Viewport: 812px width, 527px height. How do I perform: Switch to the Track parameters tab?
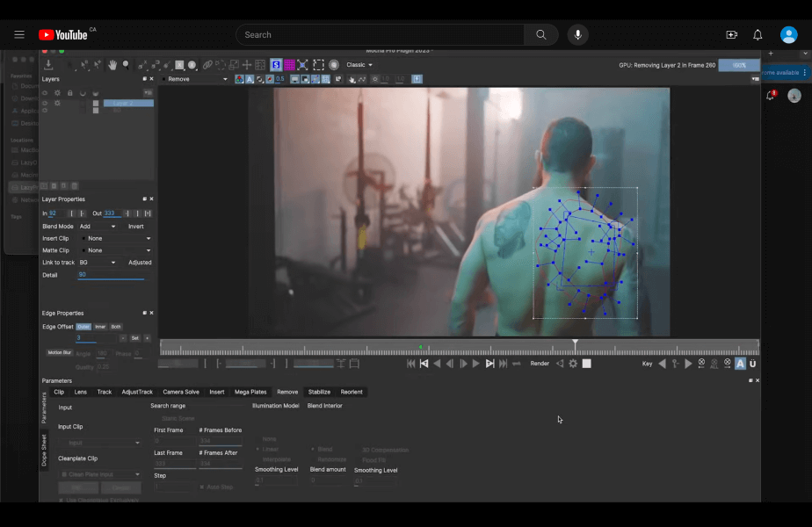(x=104, y=392)
